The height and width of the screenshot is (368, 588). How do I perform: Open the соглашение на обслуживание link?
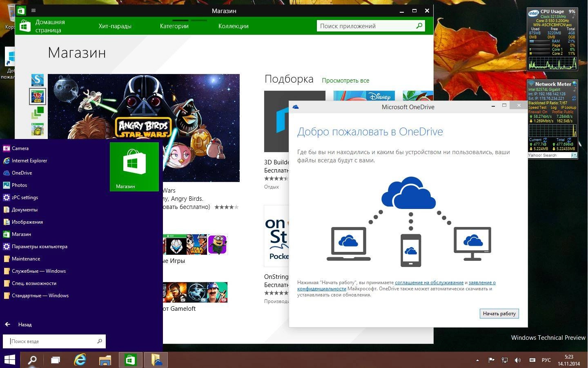(x=429, y=283)
